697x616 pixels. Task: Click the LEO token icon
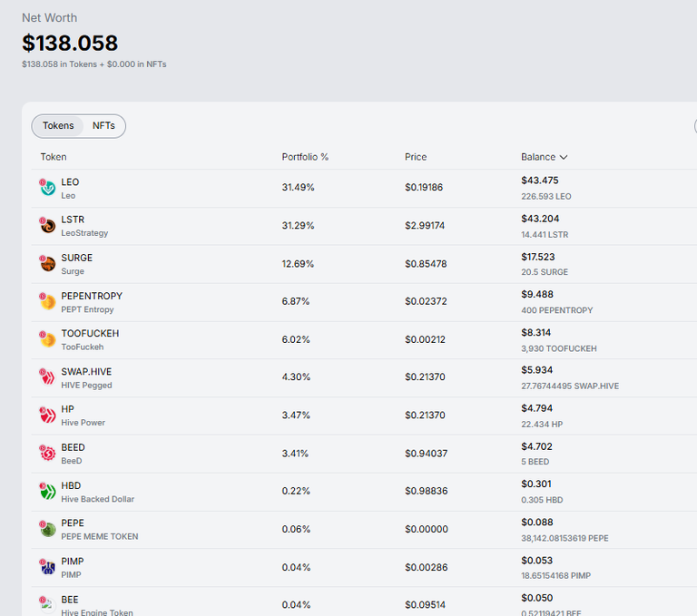point(47,188)
